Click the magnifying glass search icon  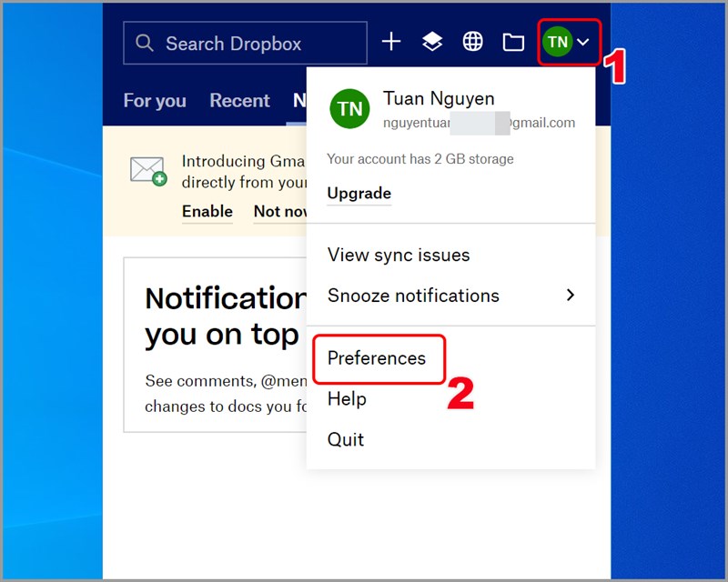click(144, 43)
